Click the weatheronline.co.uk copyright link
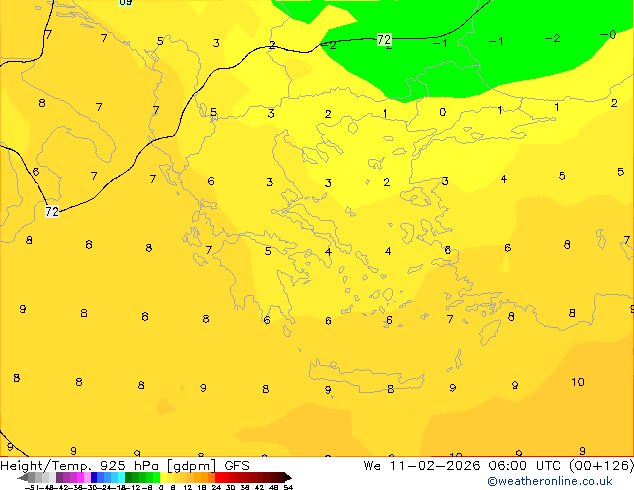634x490 pixels. (x=550, y=481)
